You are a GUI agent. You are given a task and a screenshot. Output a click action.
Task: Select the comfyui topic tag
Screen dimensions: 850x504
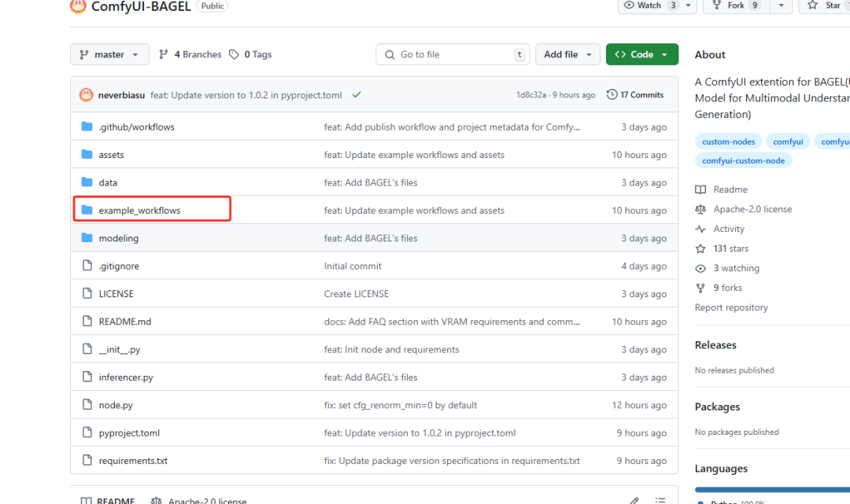pyautogui.click(x=788, y=142)
